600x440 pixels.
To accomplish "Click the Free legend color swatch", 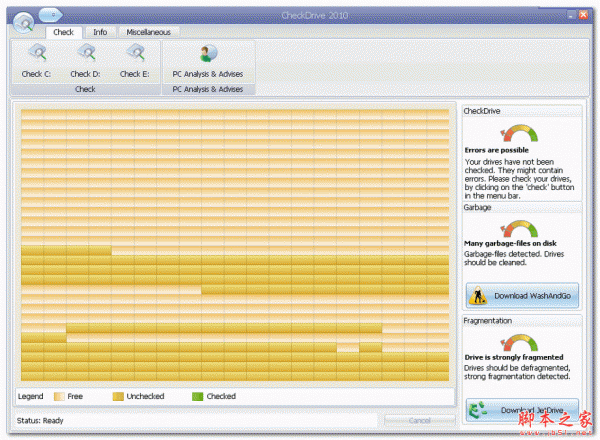I will pyautogui.click(x=59, y=397).
